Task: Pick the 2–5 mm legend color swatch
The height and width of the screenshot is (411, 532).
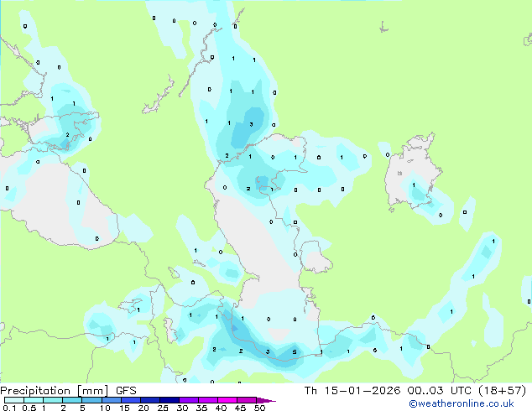Action: (x=72, y=400)
